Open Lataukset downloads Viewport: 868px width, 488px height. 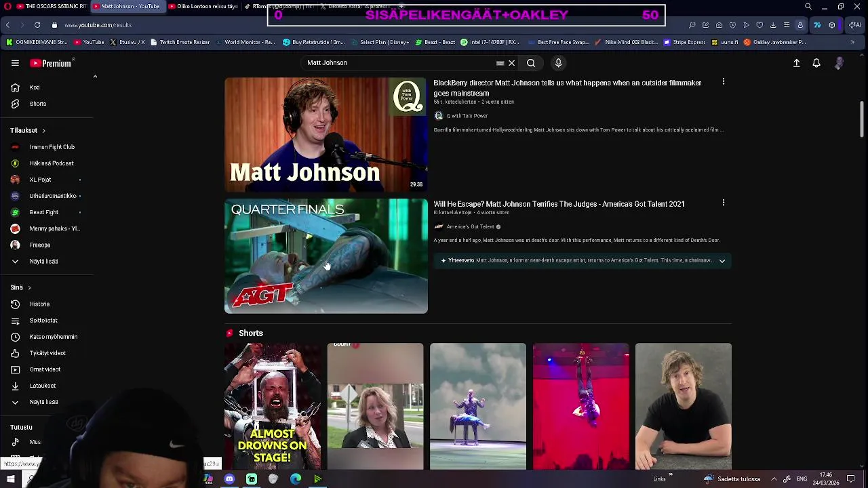coord(47,386)
